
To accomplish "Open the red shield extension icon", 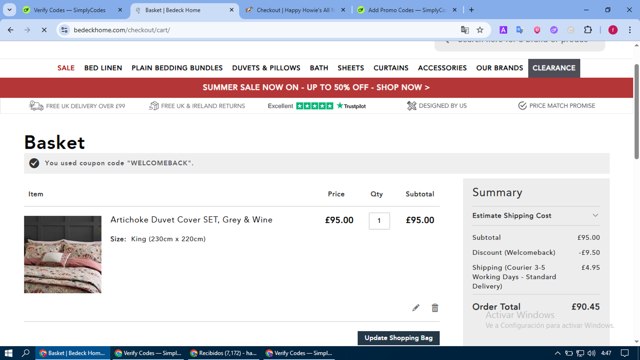I will (x=537, y=30).
